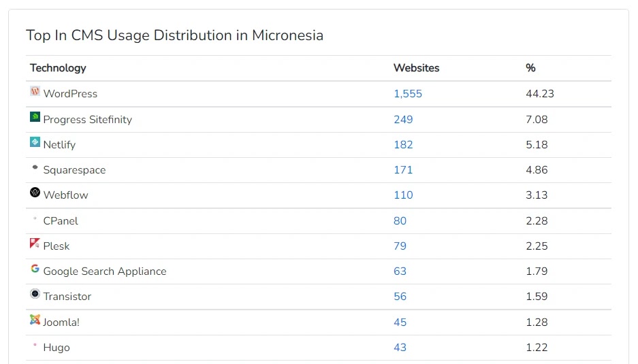The height and width of the screenshot is (364, 638).
Task: Select the 110 Webflow websites link
Action: point(403,195)
